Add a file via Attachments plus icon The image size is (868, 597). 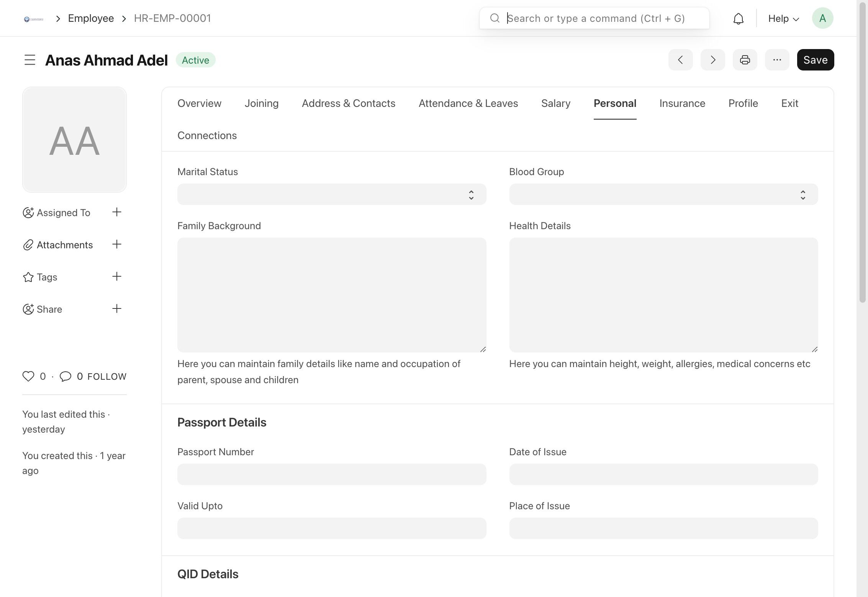(117, 244)
